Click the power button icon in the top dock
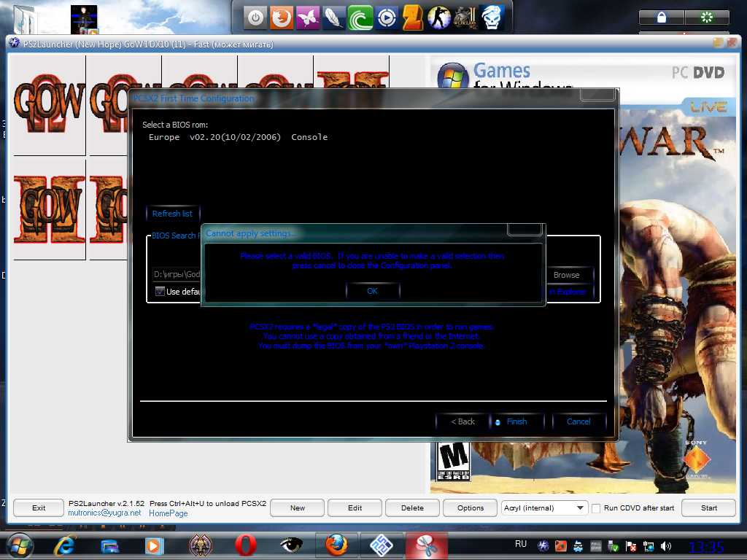 click(255, 18)
